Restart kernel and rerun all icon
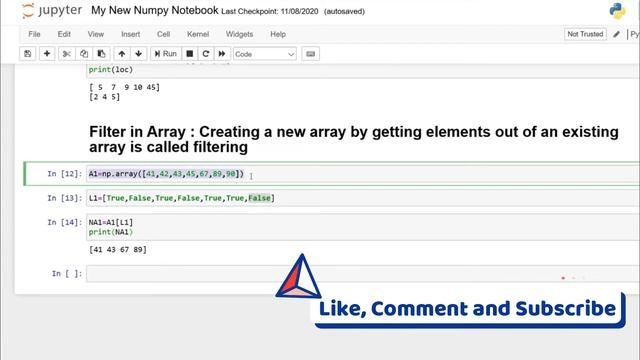Viewport: 640px width, 360px height. coord(222,53)
